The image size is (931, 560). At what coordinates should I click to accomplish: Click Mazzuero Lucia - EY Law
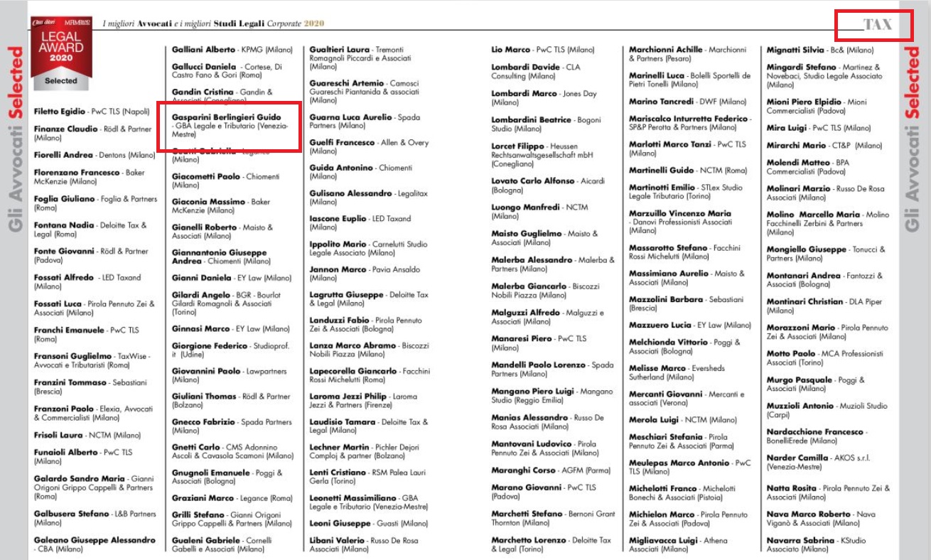coord(690,325)
